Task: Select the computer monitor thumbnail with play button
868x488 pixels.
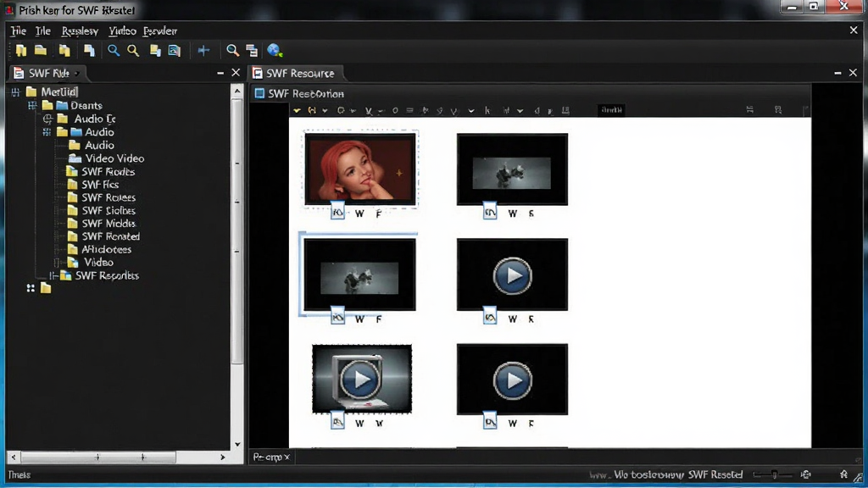Action: (x=362, y=379)
